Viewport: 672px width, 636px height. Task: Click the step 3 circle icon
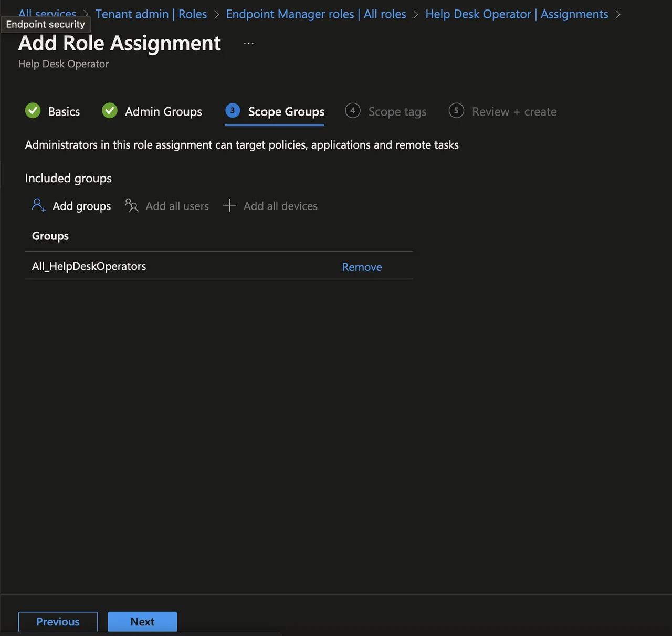point(233,111)
